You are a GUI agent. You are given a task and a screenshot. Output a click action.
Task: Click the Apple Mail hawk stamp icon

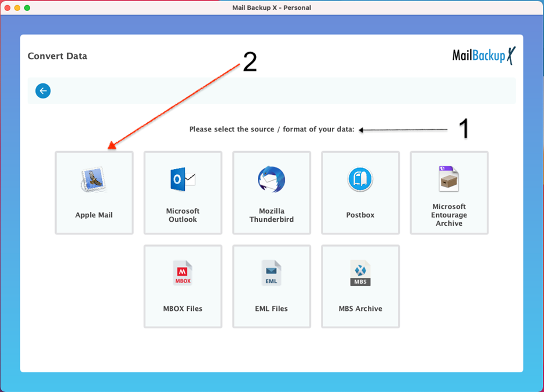94,179
